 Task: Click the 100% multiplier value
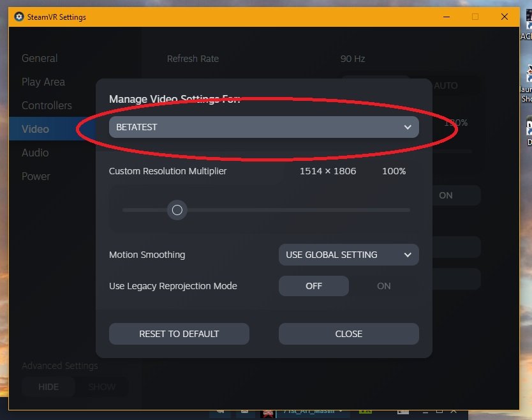(394, 171)
